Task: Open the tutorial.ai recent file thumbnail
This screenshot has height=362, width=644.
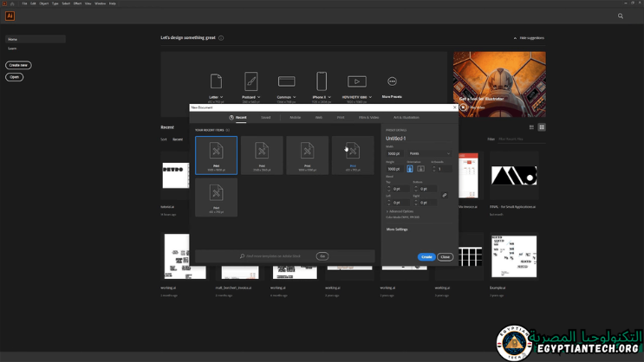Action: pos(175,175)
